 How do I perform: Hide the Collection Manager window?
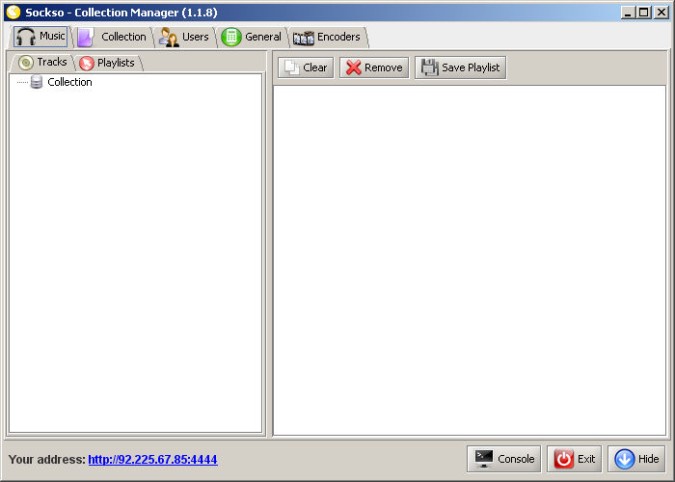pyautogui.click(x=636, y=459)
